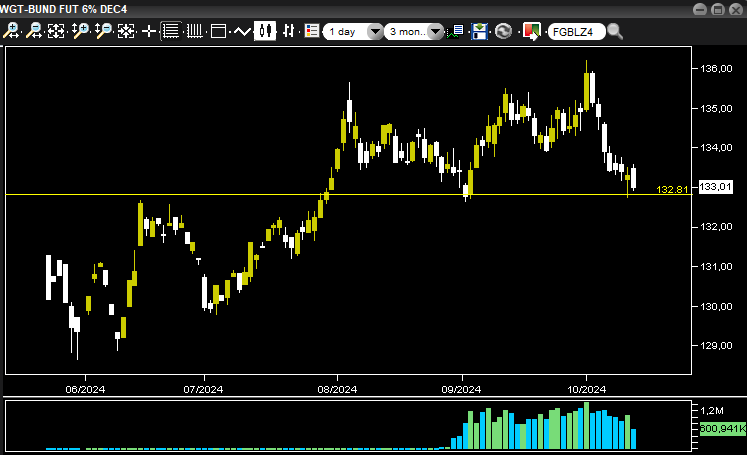Click the FGBLZ4 symbol input field

click(576, 32)
